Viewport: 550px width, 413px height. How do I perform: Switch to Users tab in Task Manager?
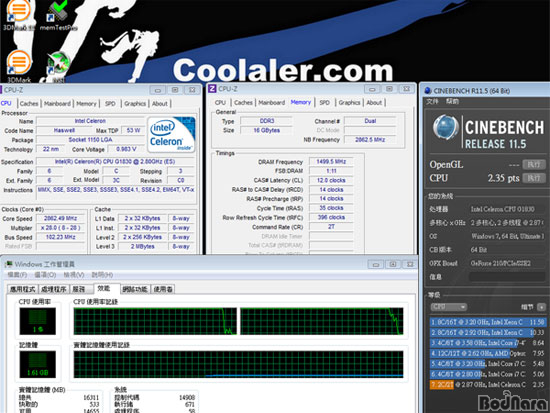163,289
